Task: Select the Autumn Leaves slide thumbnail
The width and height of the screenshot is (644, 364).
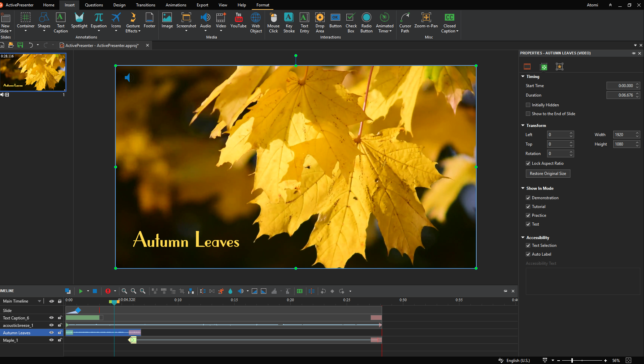Action: pos(33,72)
